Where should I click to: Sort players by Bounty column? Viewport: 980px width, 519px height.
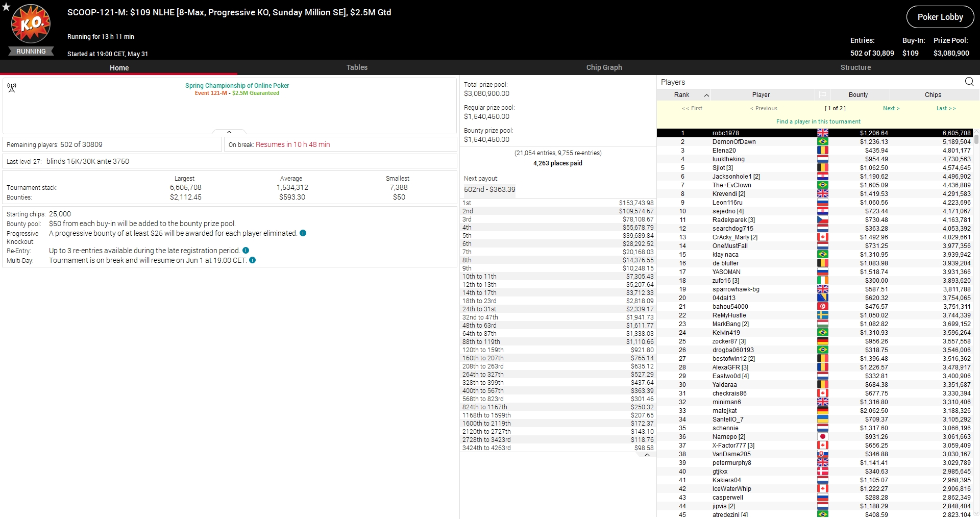pos(859,95)
